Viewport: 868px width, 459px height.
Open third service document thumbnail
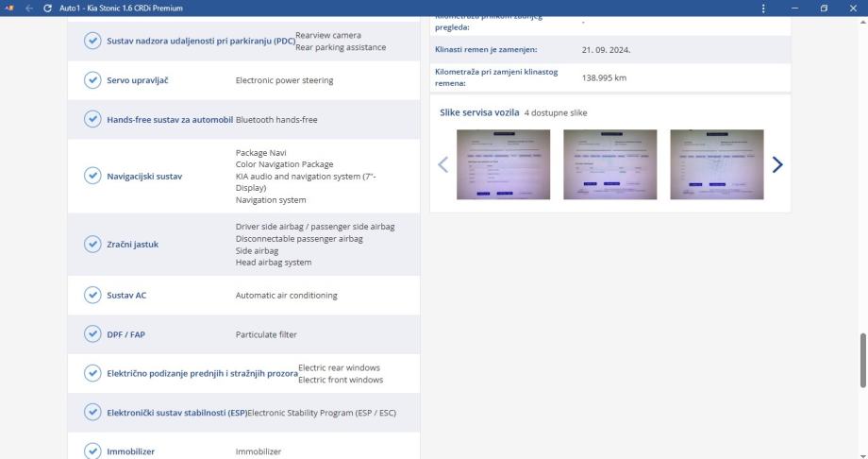[x=717, y=164]
